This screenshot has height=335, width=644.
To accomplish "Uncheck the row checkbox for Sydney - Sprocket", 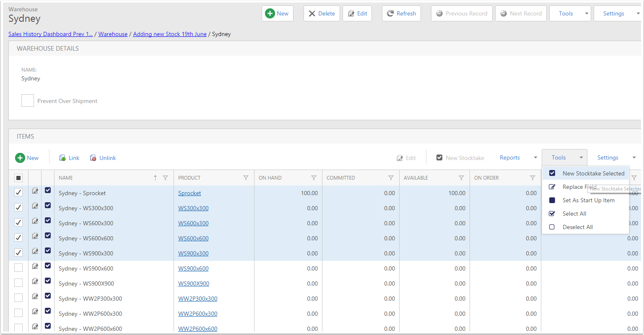I will (x=18, y=193).
